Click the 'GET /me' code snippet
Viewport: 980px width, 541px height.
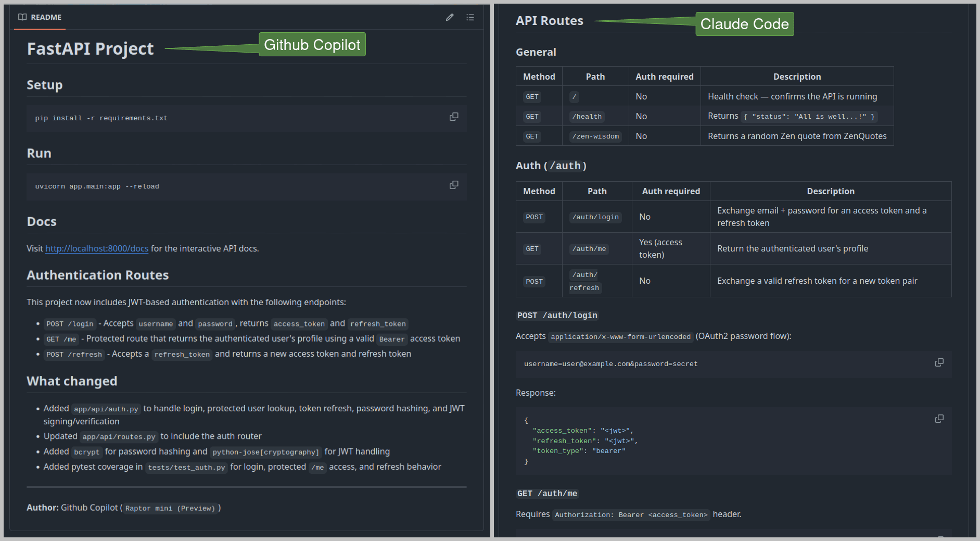[x=61, y=339]
